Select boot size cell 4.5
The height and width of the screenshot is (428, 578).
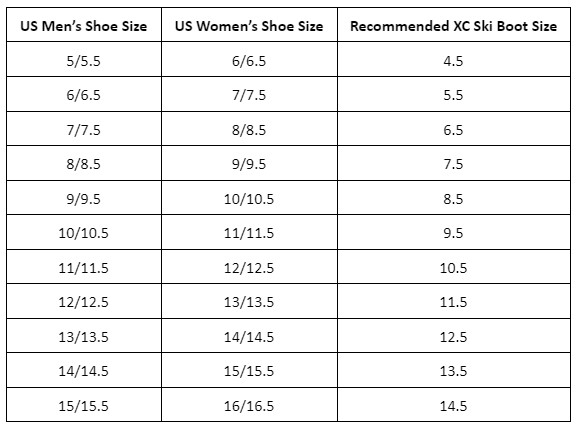454,59
